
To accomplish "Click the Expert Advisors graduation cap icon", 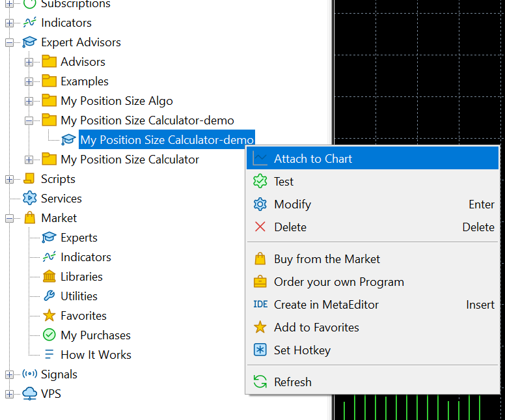I will (30, 42).
